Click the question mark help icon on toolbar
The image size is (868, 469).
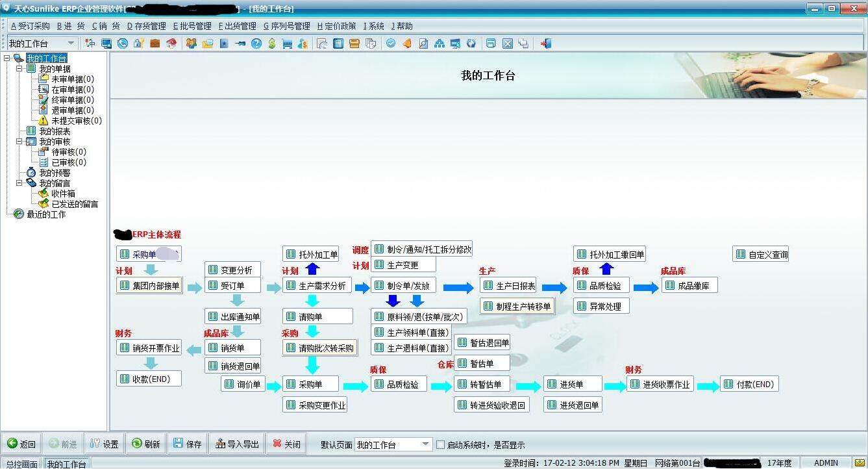pyautogui.click(x=255, y=44)
